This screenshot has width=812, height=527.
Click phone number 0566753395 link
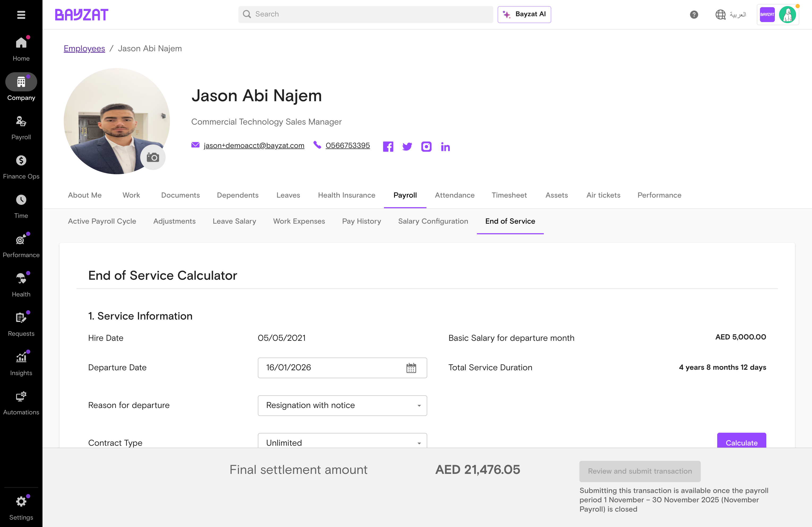(348, 145)
